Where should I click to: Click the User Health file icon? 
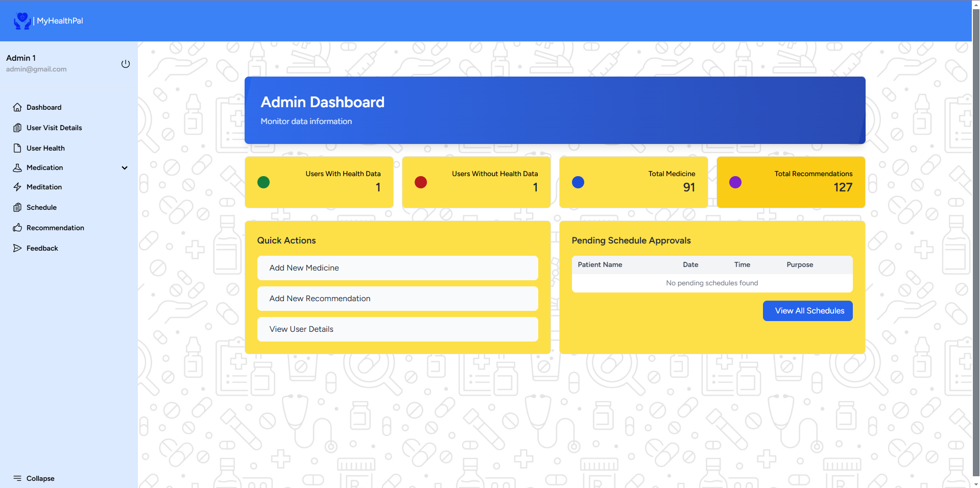coord(17,148)
